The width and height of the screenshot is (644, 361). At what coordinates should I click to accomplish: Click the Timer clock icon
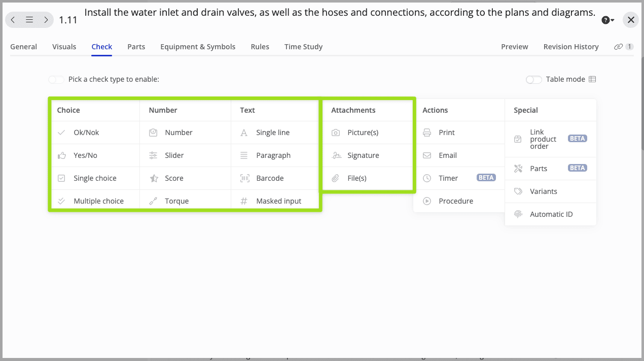[x=427, y=178]
